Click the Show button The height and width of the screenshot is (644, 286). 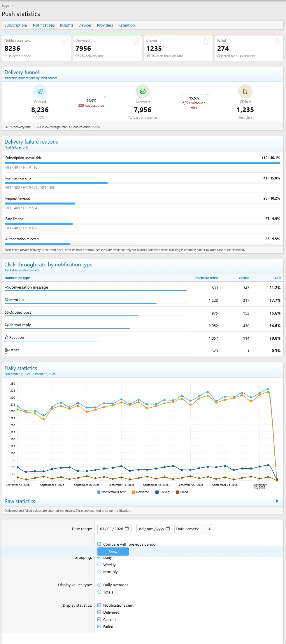tap(113, 551)
